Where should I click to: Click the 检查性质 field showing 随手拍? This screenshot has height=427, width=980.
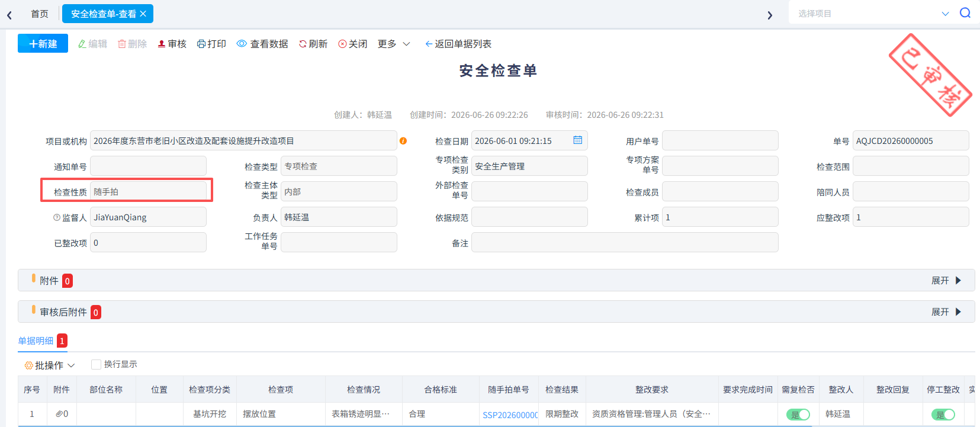pos(148,192)
